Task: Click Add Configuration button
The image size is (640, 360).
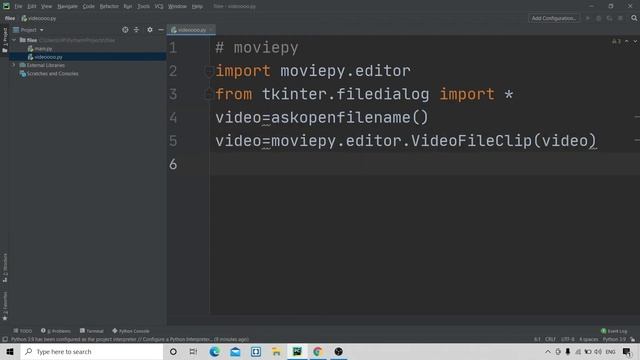Action: (x=553, y=18)
